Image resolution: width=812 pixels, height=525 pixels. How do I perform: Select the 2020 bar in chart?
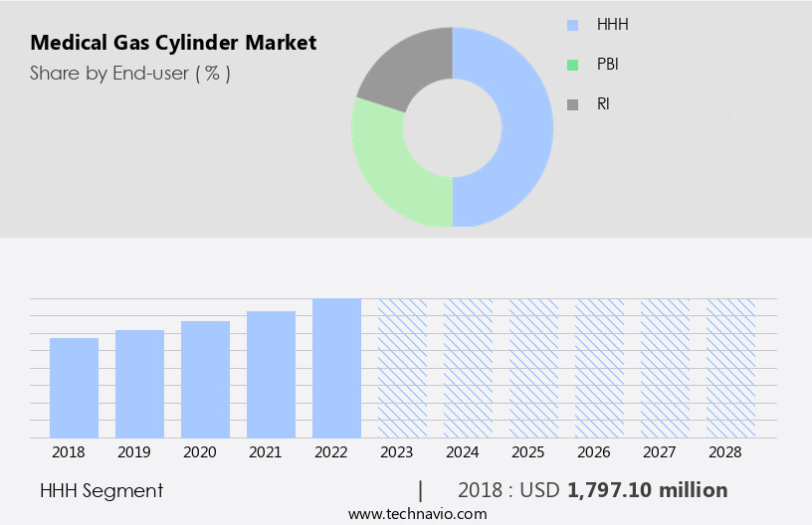click(x=205, y=379)
